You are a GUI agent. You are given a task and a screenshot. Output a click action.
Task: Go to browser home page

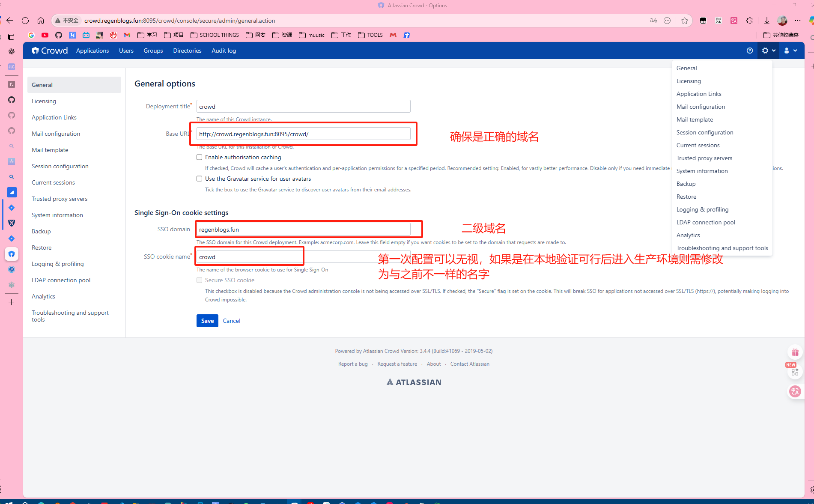click(41, 21)
